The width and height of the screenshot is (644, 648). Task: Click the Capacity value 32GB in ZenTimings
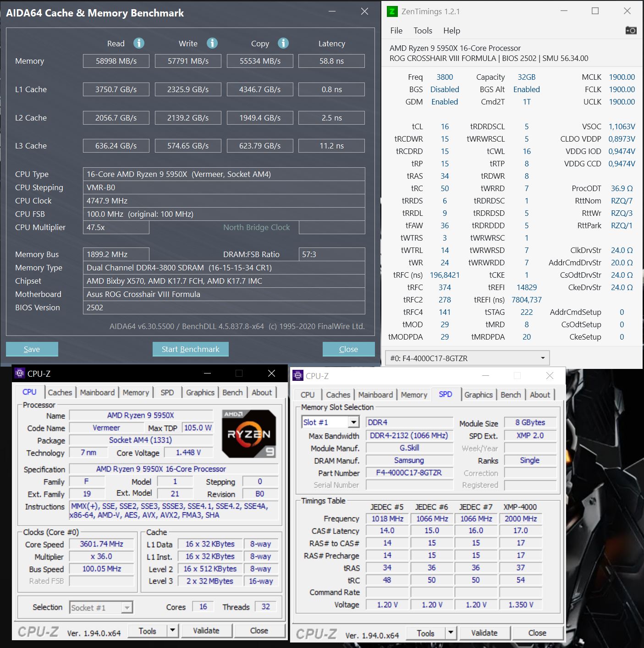[x=527, y=77]
